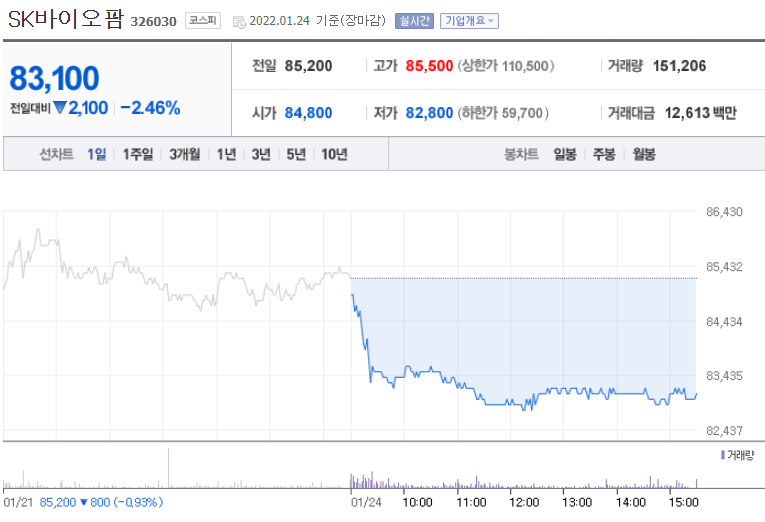The height and width of the screenshot is (522, 765).
Task: Click the calendar icon beside 2022.01.24
Action: tap(239, 21)
